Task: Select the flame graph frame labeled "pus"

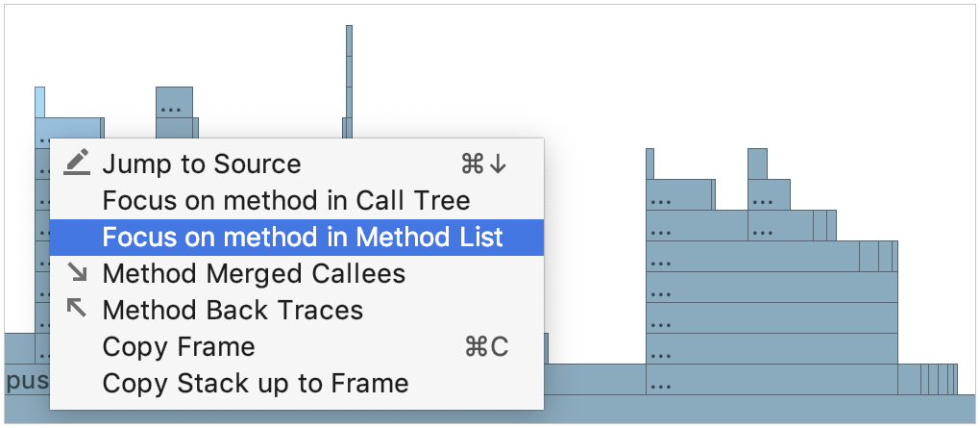Action: click(26, 380)
